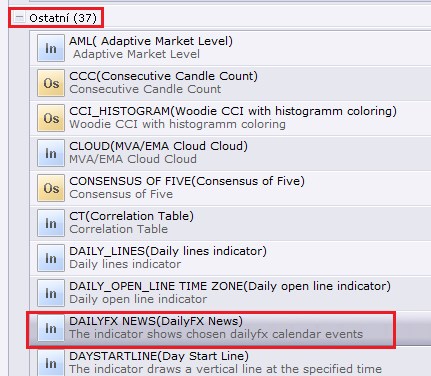Click the Os icon beside CONSENSUS OF FIVE
This screenshot has height=376, width=431.
tap(51, 188)
